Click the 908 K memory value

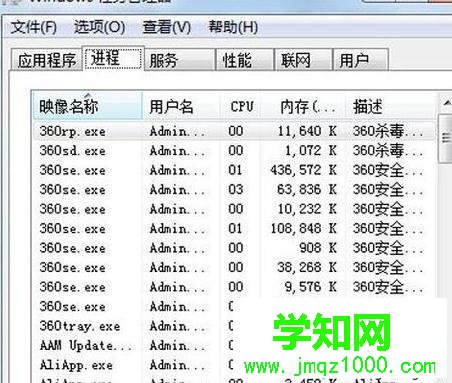(x=318, y=248)
